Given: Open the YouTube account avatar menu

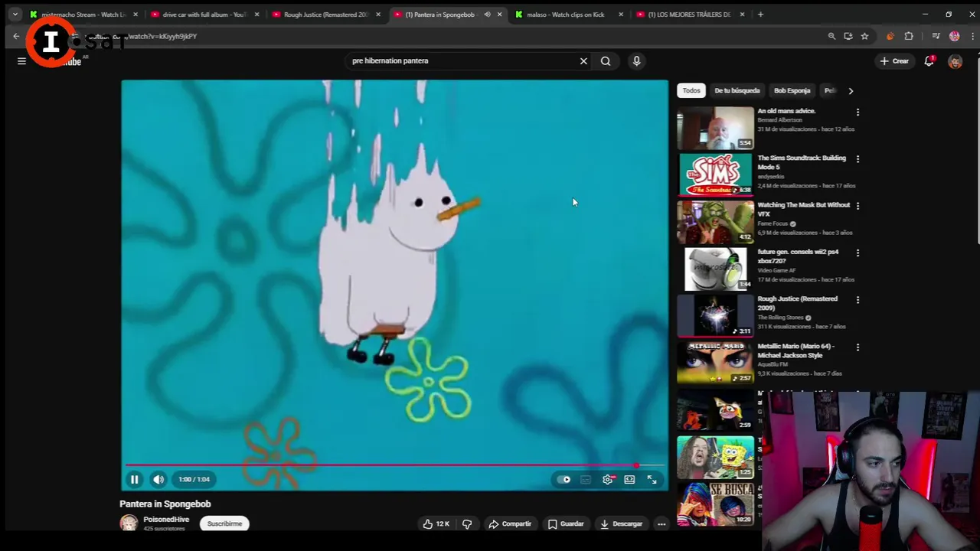Looking at the screenshot, I should pyautogui.click(x=955, y=61).
